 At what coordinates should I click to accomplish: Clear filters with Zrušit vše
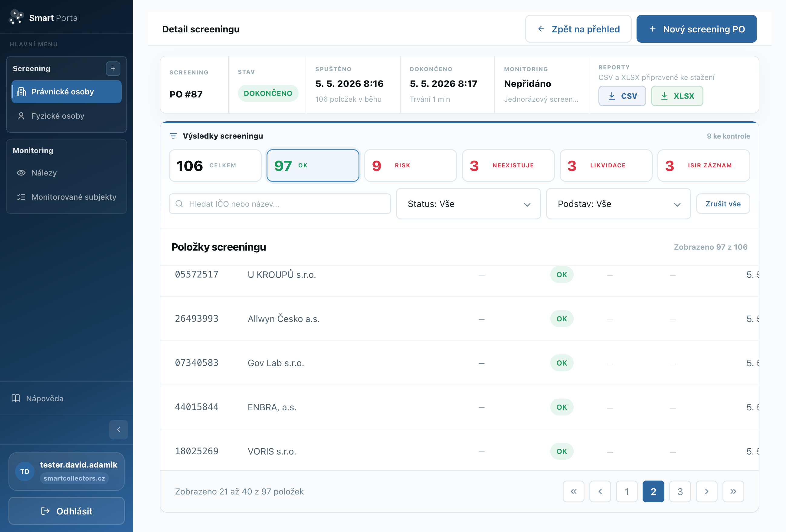[x=723, y=204]
